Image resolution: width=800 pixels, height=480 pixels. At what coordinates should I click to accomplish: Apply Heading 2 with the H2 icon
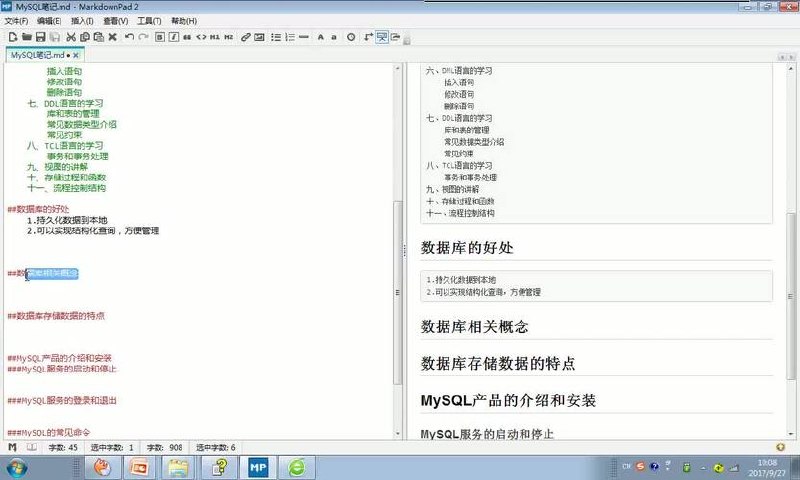(229, 37)
